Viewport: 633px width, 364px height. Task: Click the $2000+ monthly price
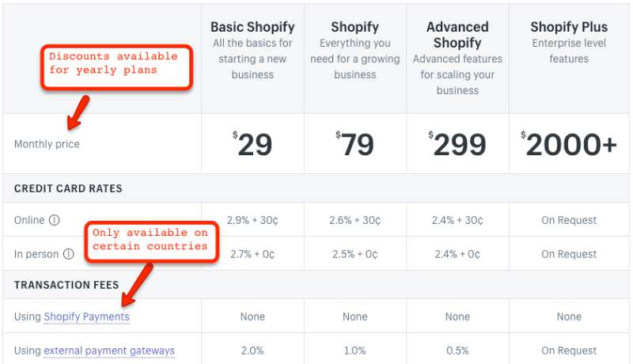coord(569,144)
